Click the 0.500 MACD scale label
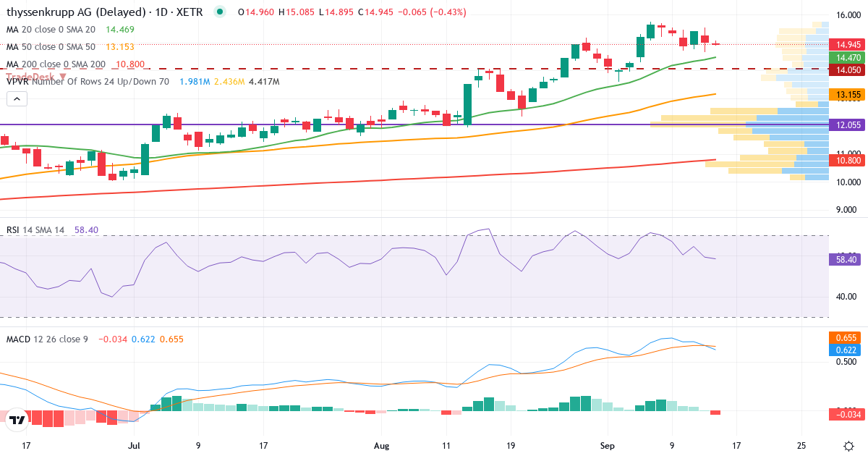This screenshot has height=456, width=868. click(847, 362)
